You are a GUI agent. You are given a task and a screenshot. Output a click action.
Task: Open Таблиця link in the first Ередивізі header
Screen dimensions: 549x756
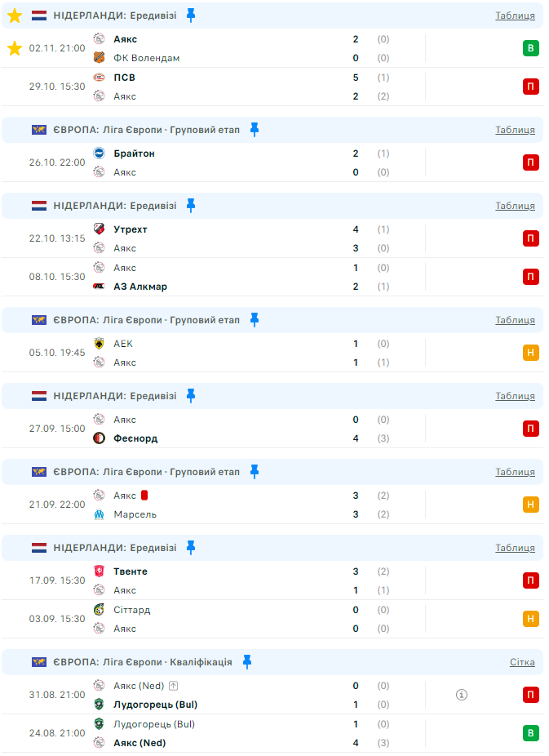point(515,16)
